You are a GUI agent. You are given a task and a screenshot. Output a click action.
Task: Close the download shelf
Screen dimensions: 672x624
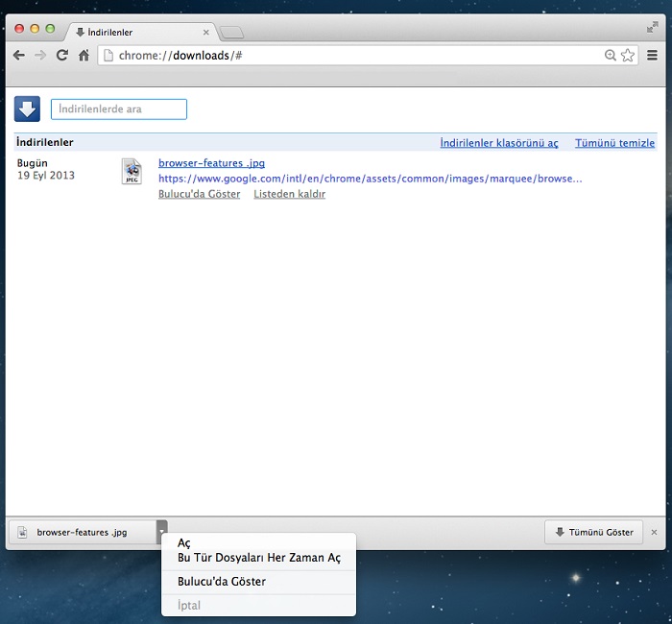pyautogui.click(x=654, y=532)
